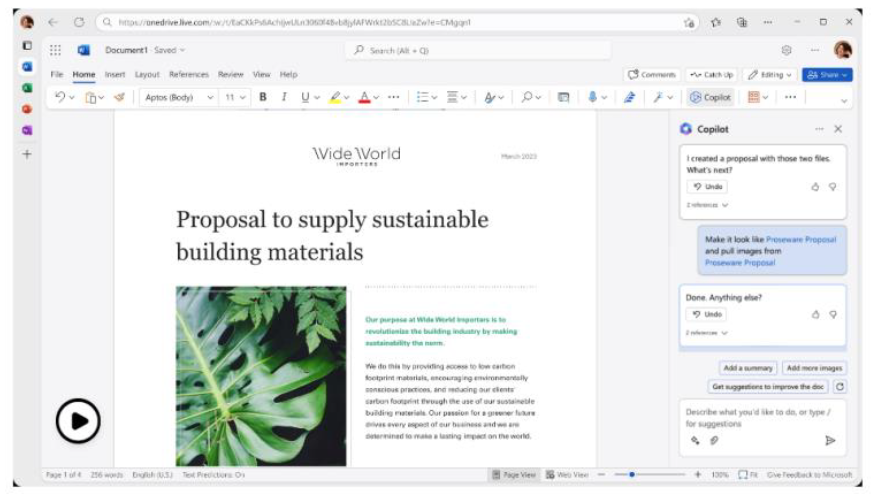Click the bullet list icon
The height and width of the screenshot is (504, 875).
pyautogui.click(x=422, y=97)
